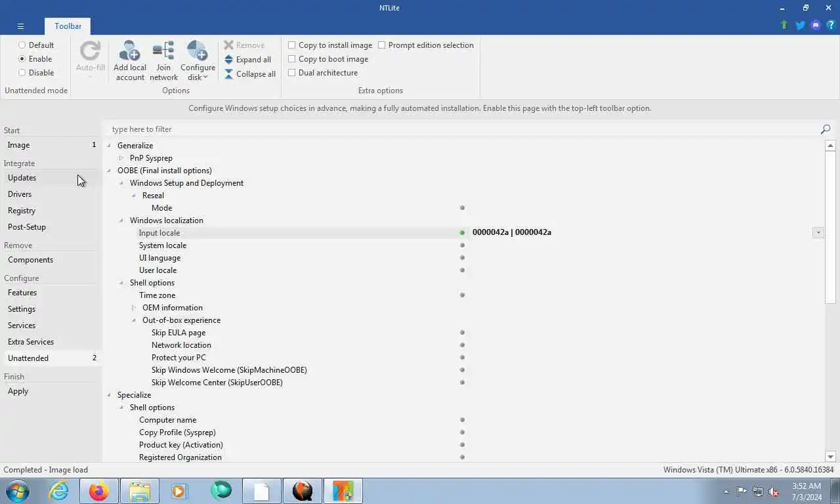Check Prompt edition selection

[x=382, y=45]
